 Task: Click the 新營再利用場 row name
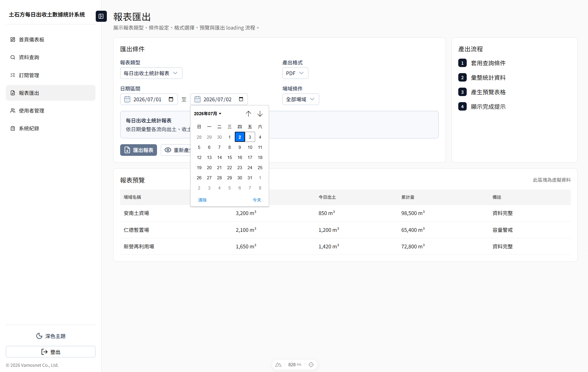139,246
